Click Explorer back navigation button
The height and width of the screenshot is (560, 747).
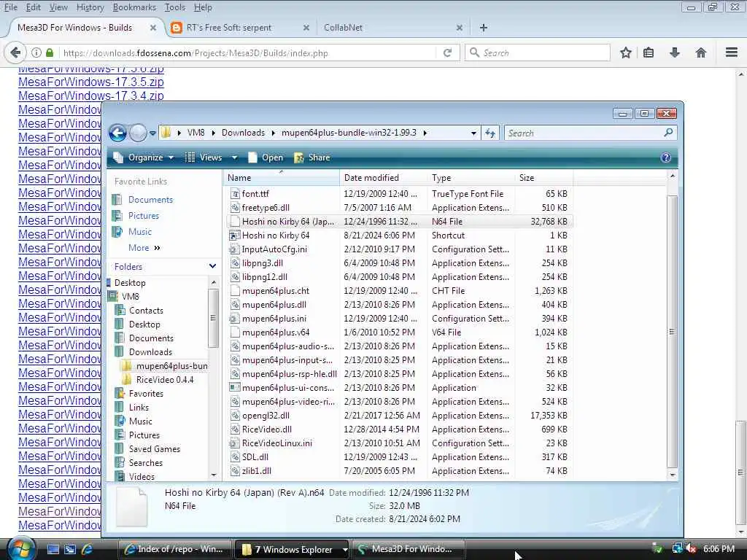click(117, 133)
